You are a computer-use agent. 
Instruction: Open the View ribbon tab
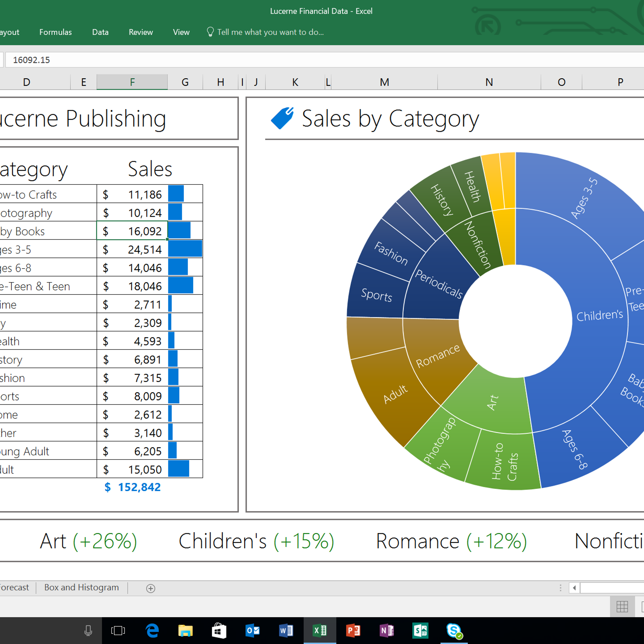(181, 32)
